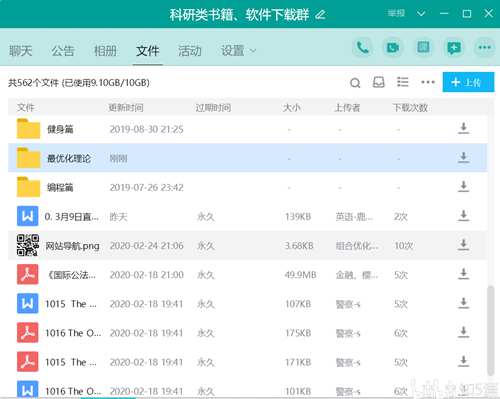The width and height of the screenshot is (500, 399).
Task: Open the file inbox tray icon
Action: (378, 82)
